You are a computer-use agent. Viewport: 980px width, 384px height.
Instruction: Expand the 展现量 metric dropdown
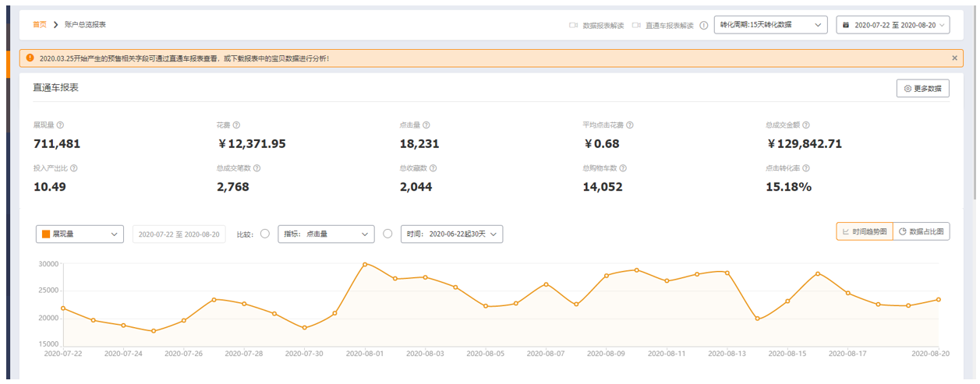pos(80,234)
